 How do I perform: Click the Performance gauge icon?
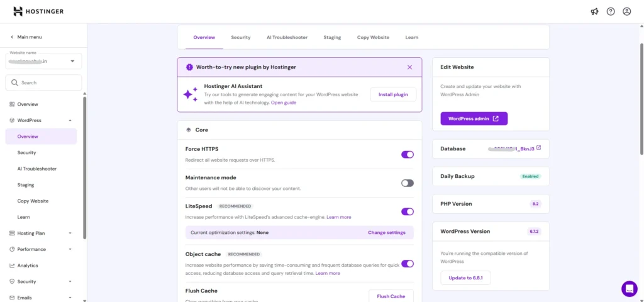tap(12, 249)
